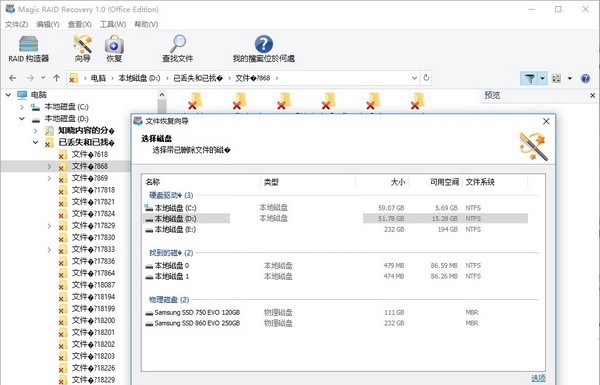Viewport: 600px width, 385px height.
Task: Select Samsung SSD 860 EVO 250GB
Action: click(335, 323)
